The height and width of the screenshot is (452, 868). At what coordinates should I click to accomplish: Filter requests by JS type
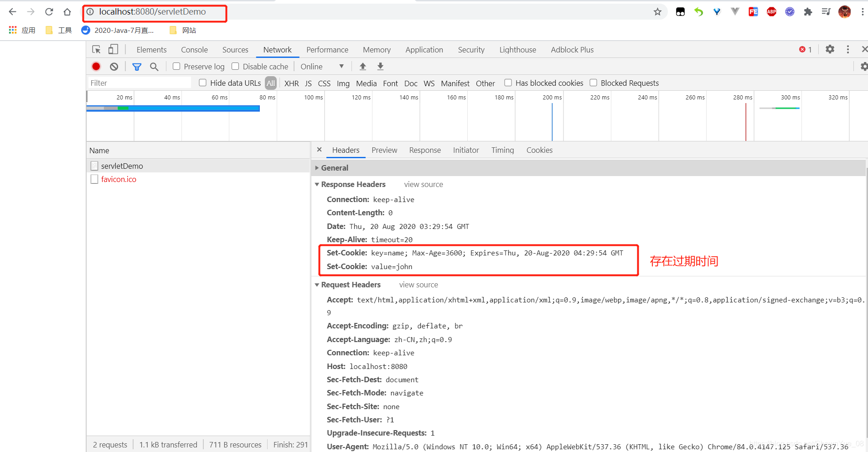pyautogui.click(x=308, y=83)
